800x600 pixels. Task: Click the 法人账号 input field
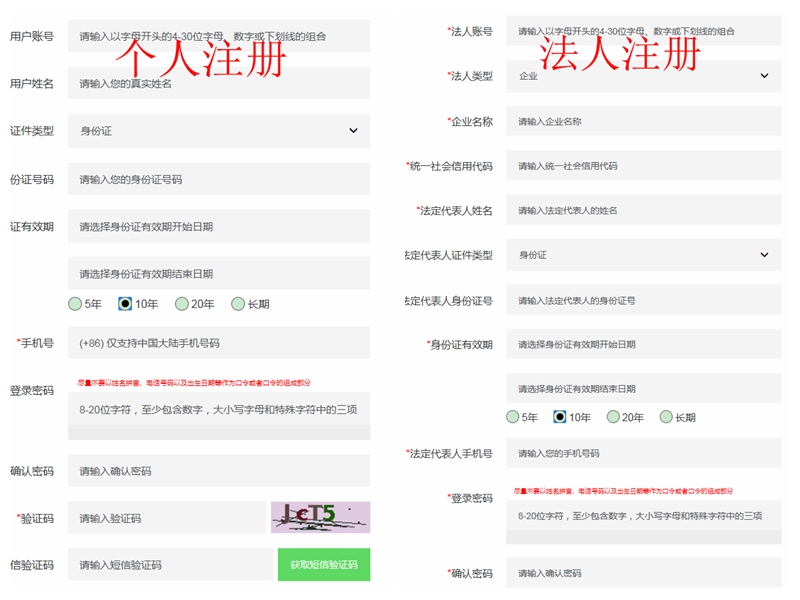(643, 32)
